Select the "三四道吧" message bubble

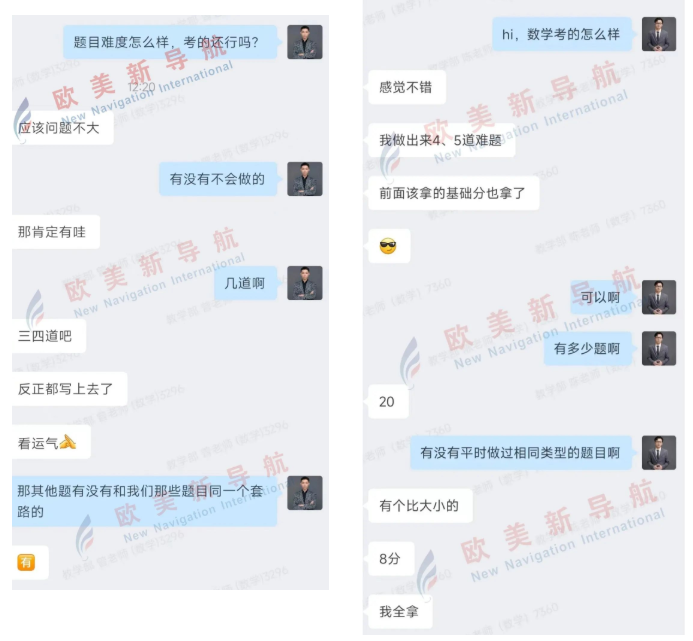[x=48, y=336]
